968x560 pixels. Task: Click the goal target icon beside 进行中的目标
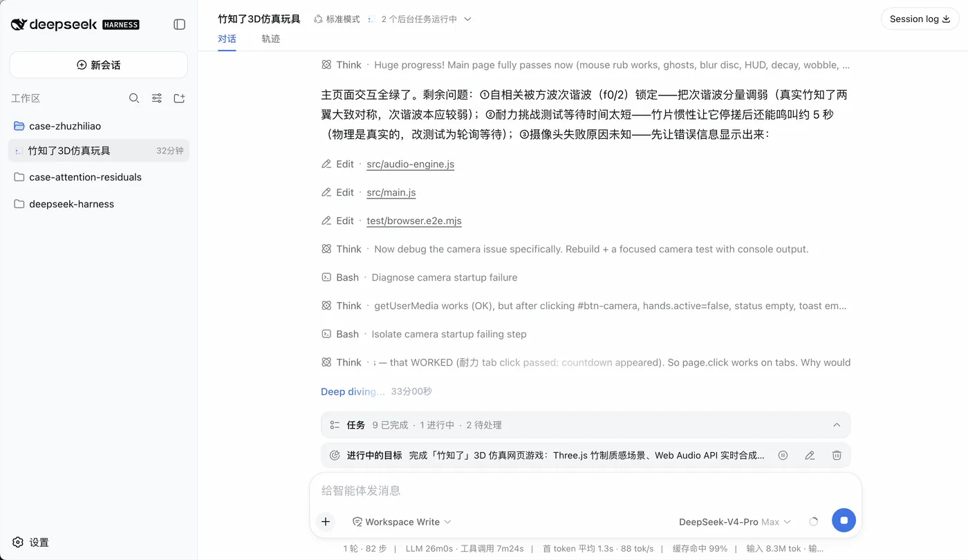click(x=335, y=456)
